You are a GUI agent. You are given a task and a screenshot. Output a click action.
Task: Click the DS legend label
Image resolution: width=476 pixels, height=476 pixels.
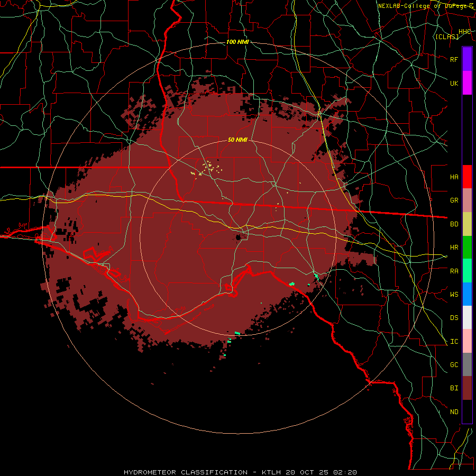tap(454, 318)
